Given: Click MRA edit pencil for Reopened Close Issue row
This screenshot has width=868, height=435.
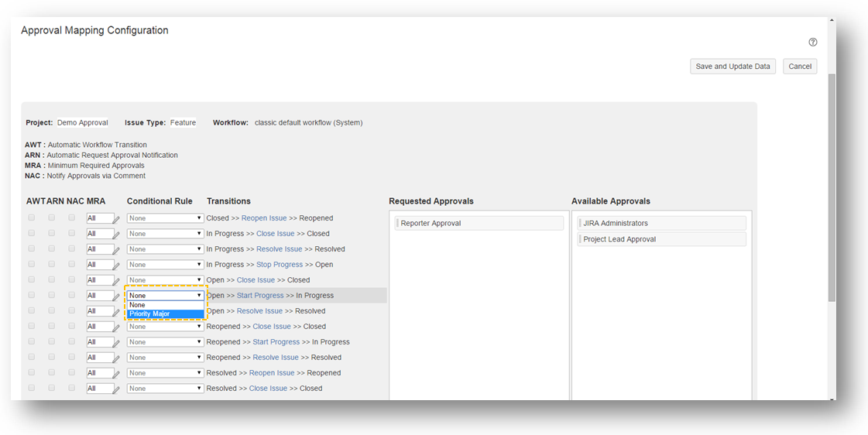Looking at the screenshot, I should coord(117,327).
